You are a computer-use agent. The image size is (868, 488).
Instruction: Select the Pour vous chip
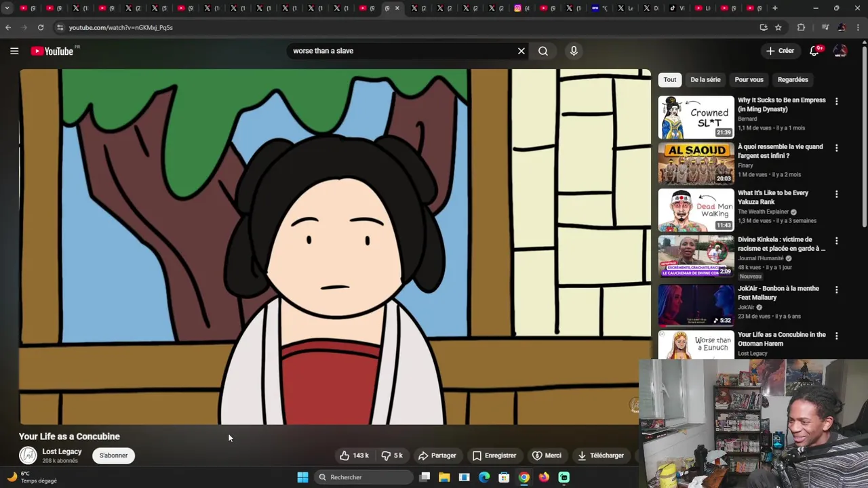pos(749,79)
